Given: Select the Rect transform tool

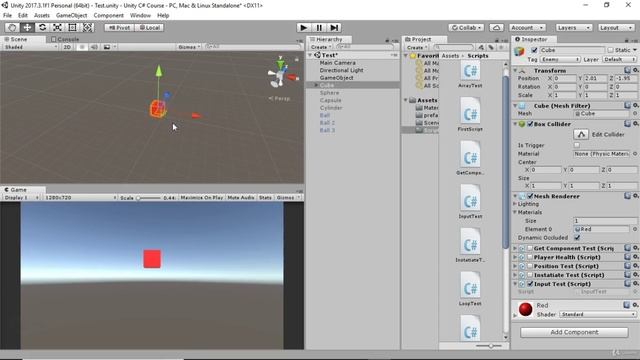Looking at the screenshot, I should point(72,27).
